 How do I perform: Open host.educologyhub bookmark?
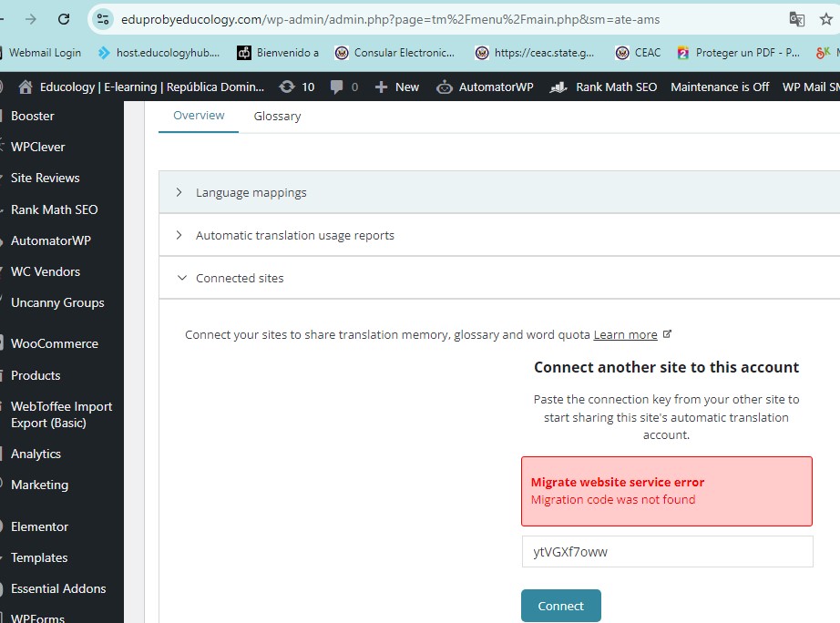(159, 53)
